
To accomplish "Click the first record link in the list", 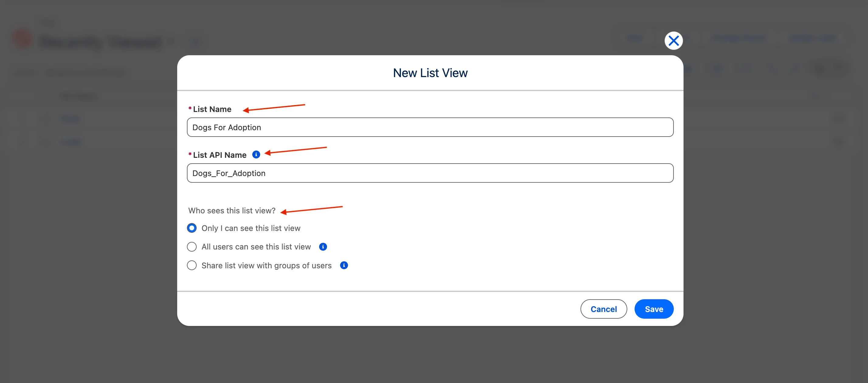I will 70,118.
